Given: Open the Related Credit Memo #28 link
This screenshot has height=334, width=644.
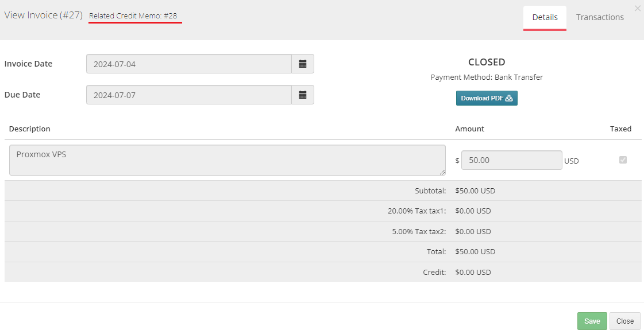Looking at the screenshot, I should point(133,15).
